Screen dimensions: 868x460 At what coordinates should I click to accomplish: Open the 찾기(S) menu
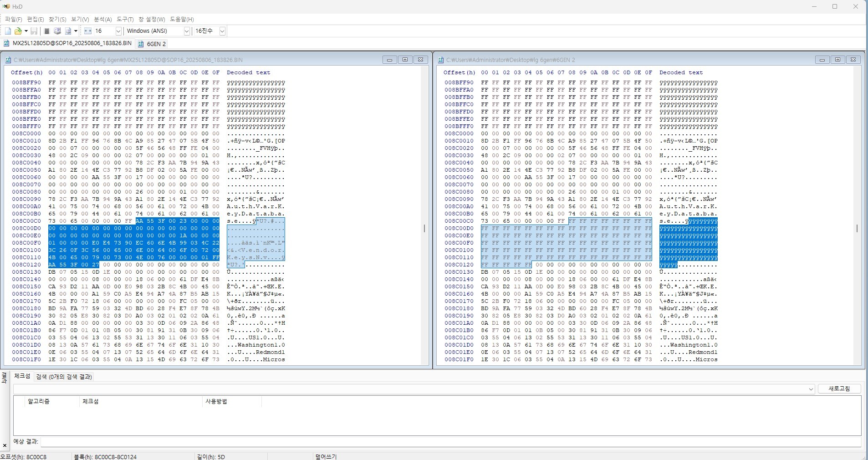tap(57, 19)
